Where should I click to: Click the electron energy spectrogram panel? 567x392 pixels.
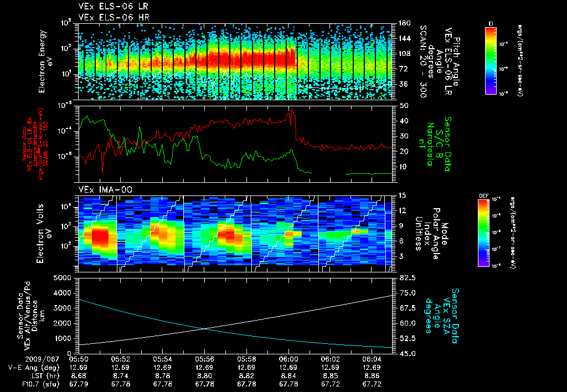235,61
